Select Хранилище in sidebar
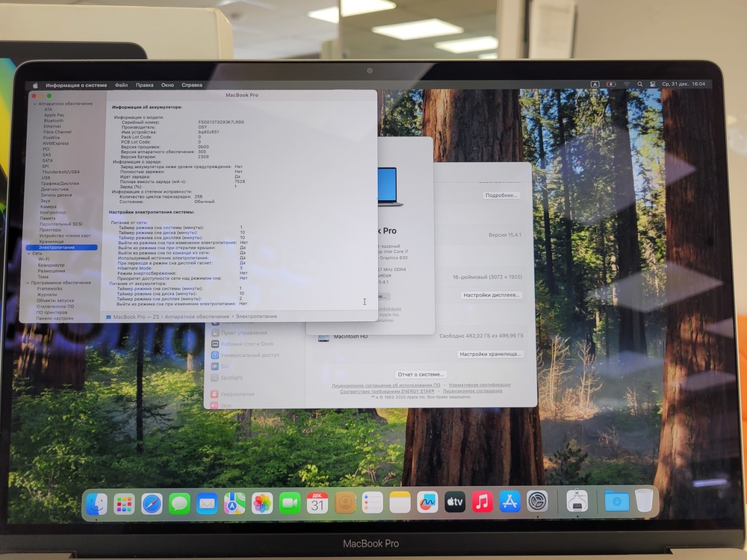This screenshot has height=560, width=747. 52,241
